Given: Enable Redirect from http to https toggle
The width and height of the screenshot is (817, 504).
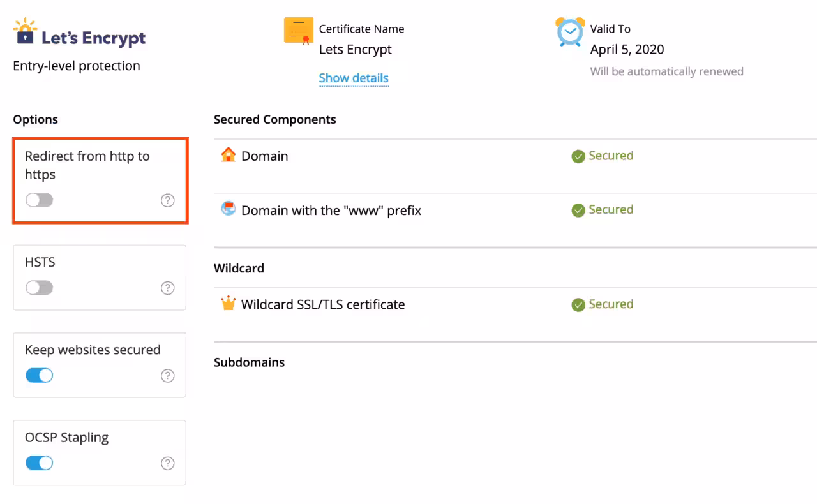Looking at the screenshot, I should pos(39,200).
